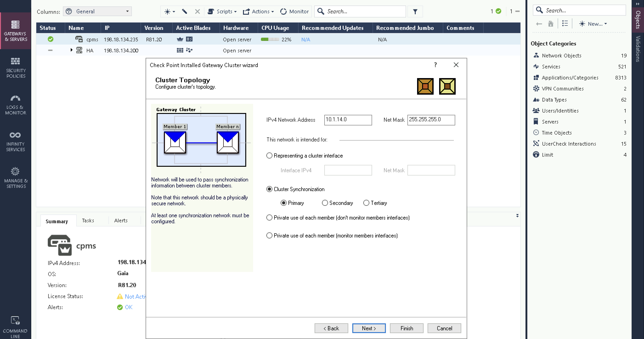The image size is (644, 339).
Task: Click the filter funnel icon
Action: click(x=415, y=11)
